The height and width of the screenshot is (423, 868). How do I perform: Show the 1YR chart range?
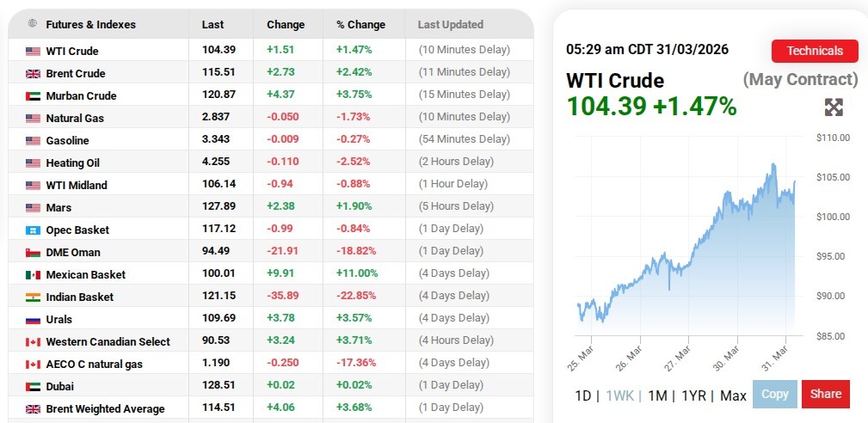[x=693, y=395]
